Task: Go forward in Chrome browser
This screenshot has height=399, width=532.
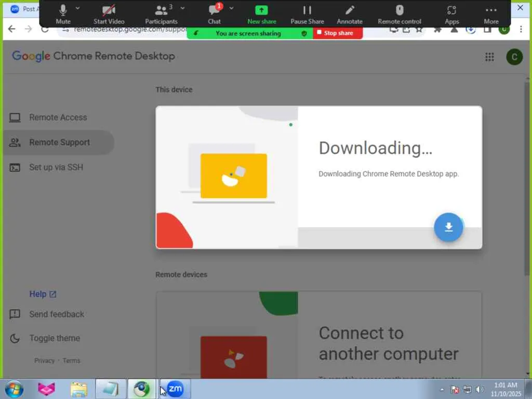Action: click(x=28, y=29)
